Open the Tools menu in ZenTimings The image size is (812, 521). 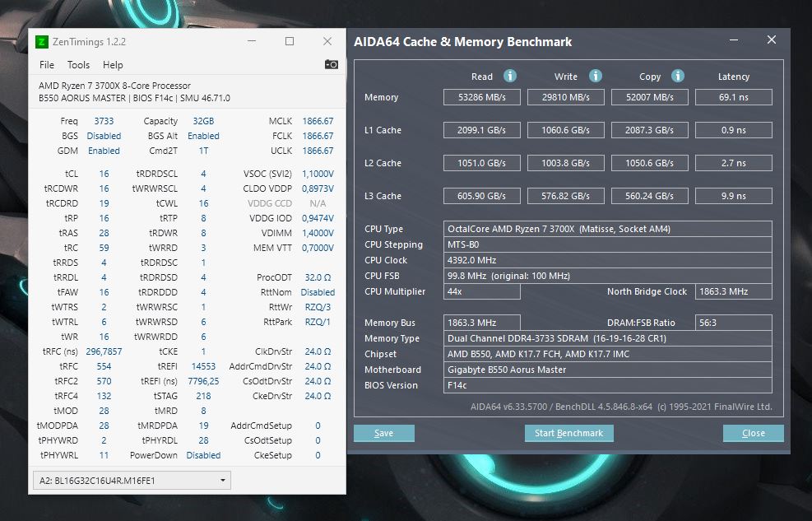click(x=78, y=65)
